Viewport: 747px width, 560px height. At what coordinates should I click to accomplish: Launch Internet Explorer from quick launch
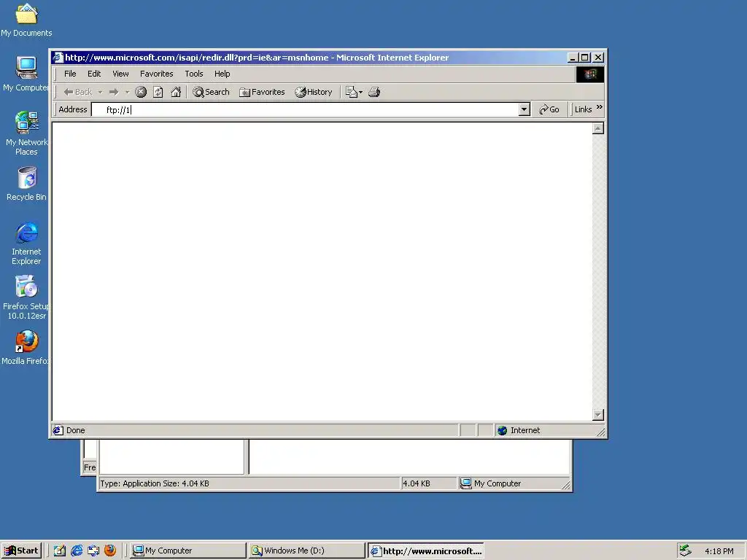click(77, 551)
